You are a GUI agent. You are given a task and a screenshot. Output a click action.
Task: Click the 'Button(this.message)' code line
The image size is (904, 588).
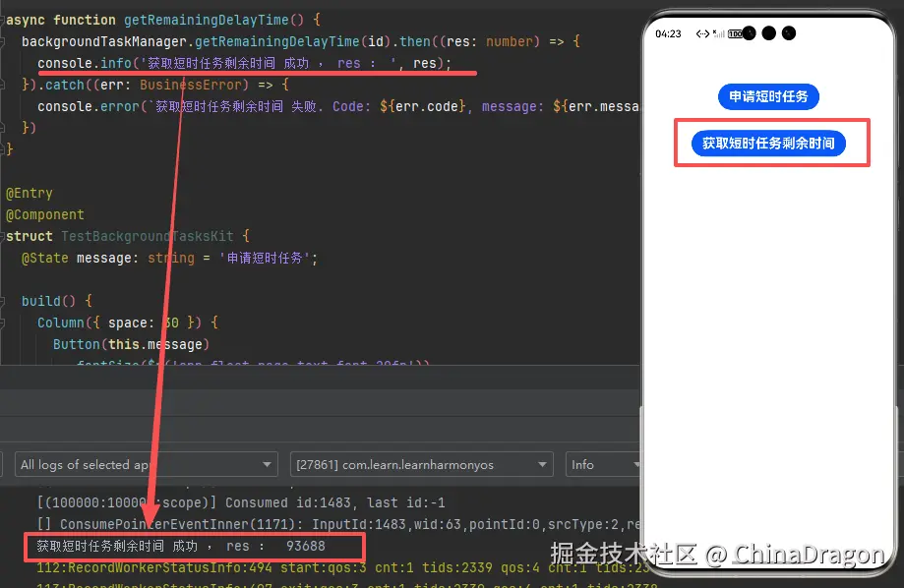[132, 344]
